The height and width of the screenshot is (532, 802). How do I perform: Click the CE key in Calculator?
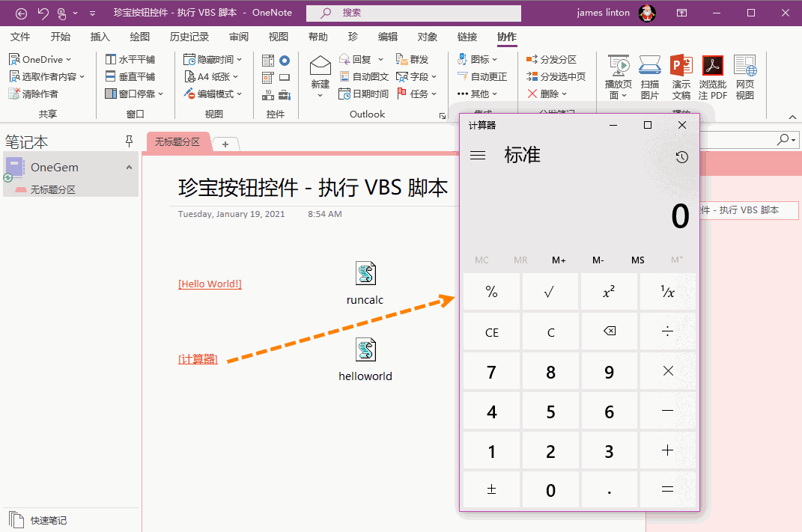491,333
